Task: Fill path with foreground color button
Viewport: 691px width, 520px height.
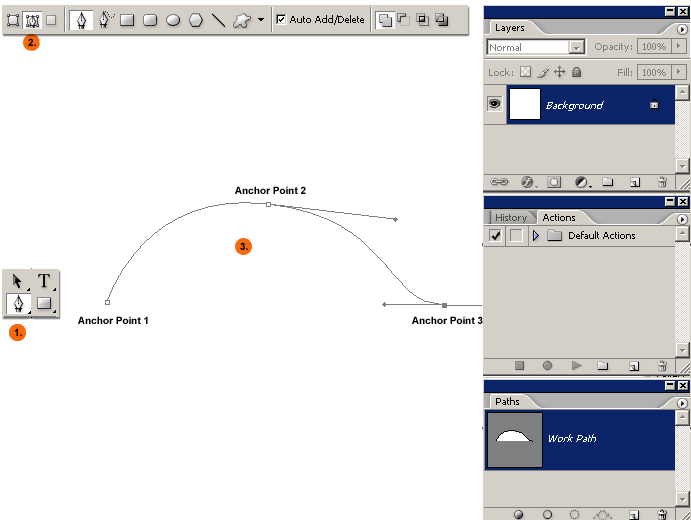Action: [519, 514]
